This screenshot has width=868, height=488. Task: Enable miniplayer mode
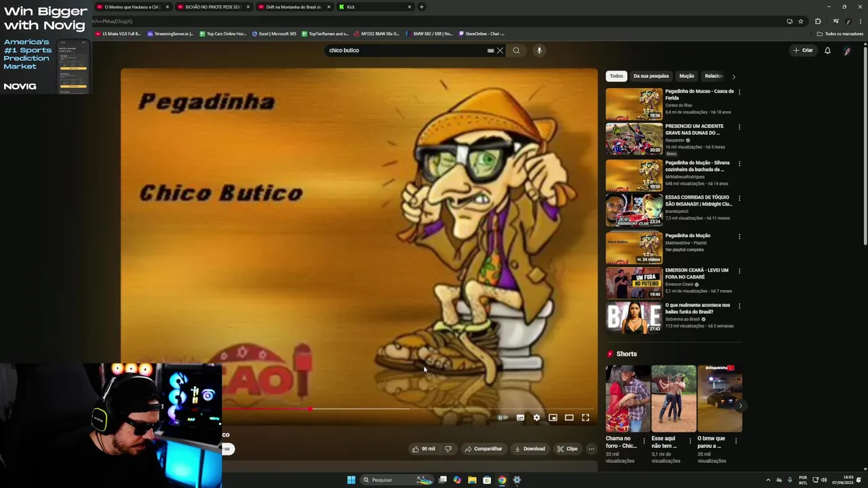click(x=553, y=418)
